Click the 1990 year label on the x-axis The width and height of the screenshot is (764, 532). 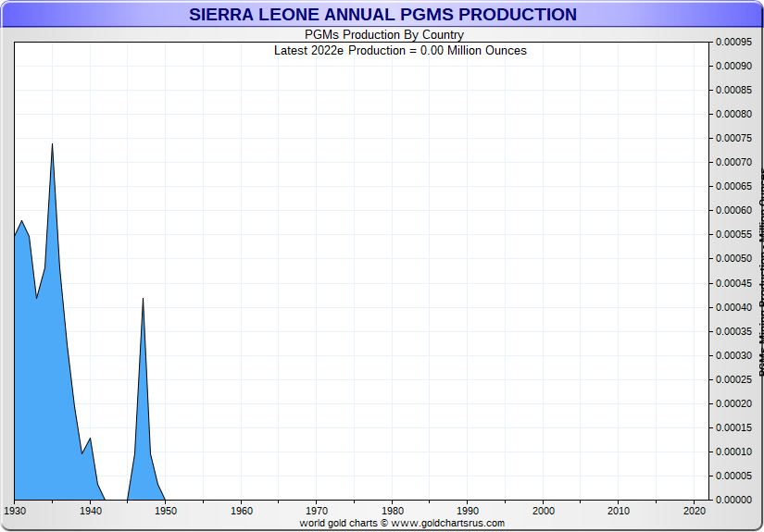click(468, 511)
